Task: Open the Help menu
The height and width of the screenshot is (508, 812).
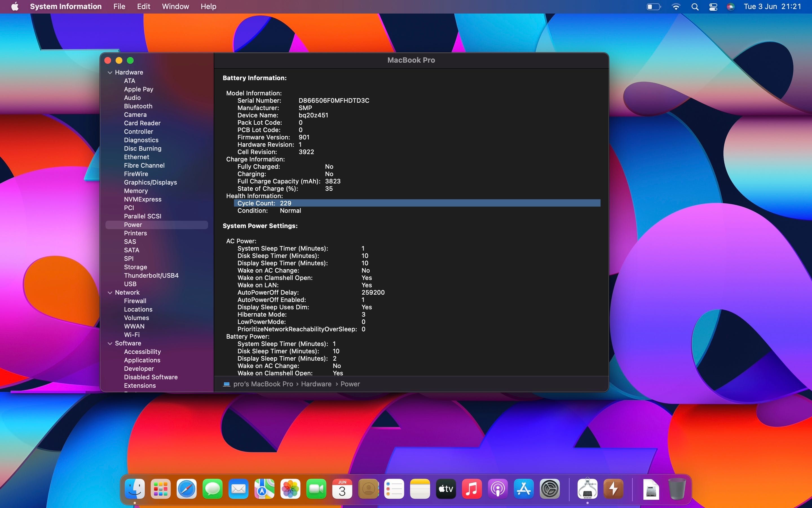Action: coord(208,6)
